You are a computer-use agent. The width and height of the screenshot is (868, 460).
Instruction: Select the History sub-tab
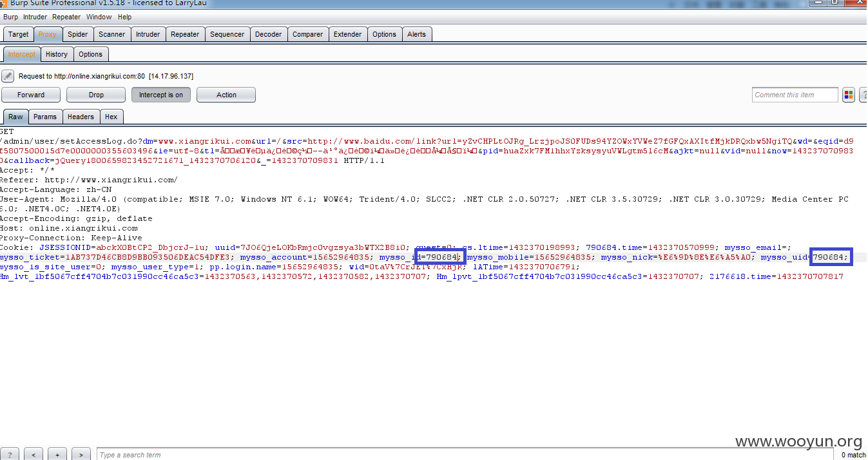coord(57,54)
